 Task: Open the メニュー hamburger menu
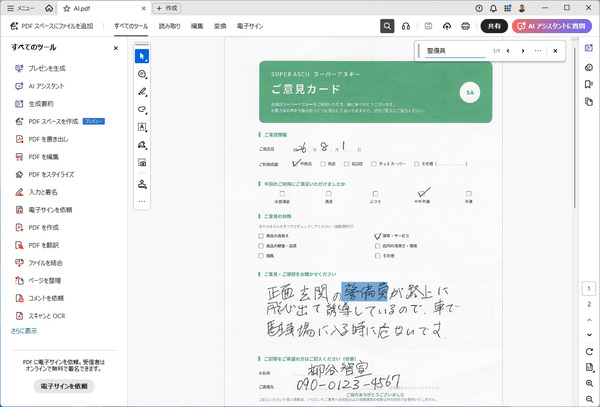coord(21,8)
